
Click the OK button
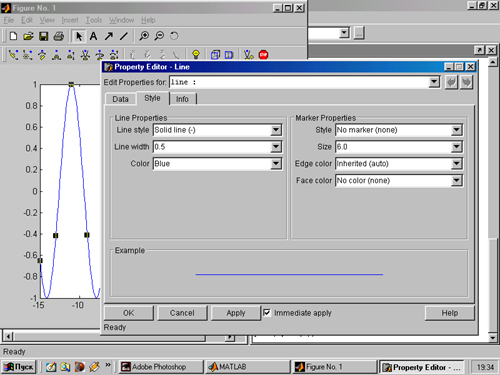(x=129, y=313)
